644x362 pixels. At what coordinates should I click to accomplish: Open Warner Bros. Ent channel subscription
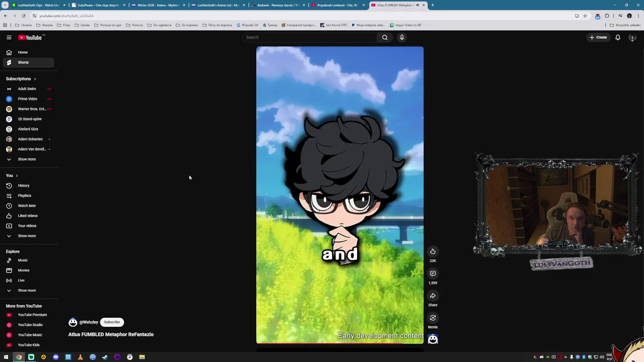pyautogui.click(x=28, y=109)
